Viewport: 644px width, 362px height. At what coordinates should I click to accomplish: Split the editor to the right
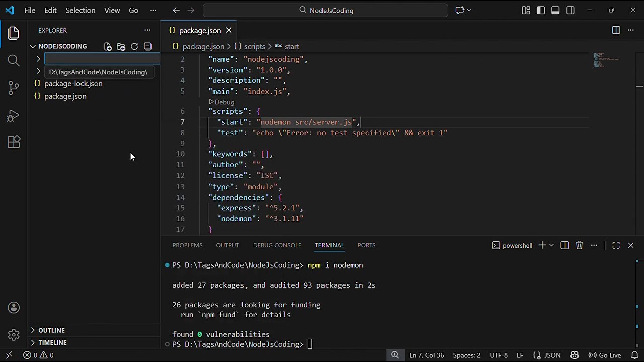coord(616,30)
